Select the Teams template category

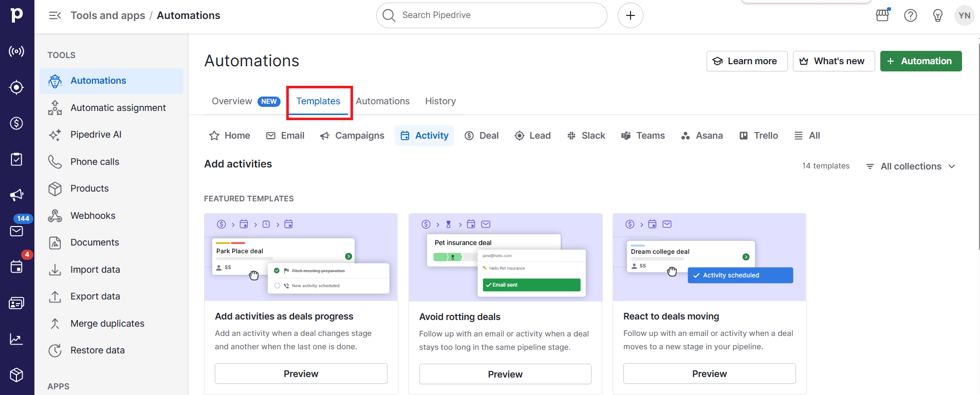click(x=643, y=136)
